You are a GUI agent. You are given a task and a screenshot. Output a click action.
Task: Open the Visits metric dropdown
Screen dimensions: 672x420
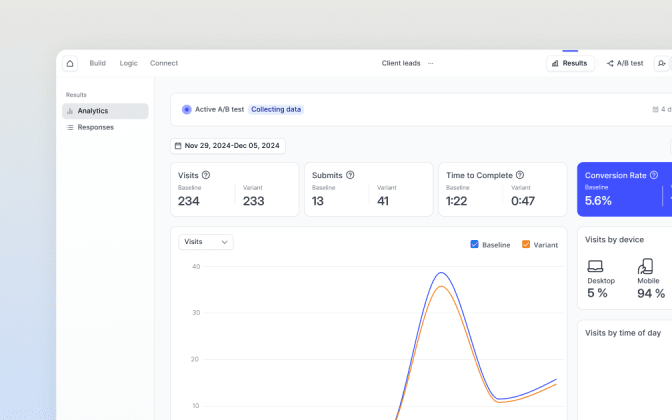coord(206,242)
